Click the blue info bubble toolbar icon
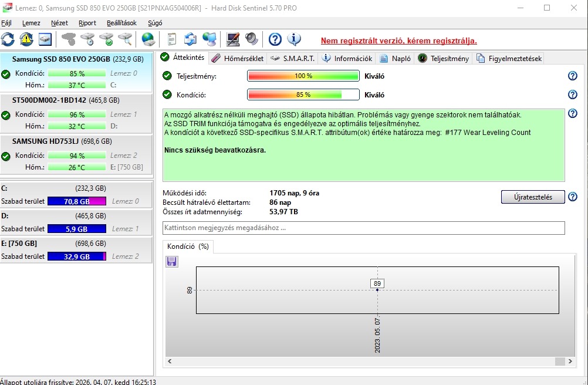 (x=294, y=39)
